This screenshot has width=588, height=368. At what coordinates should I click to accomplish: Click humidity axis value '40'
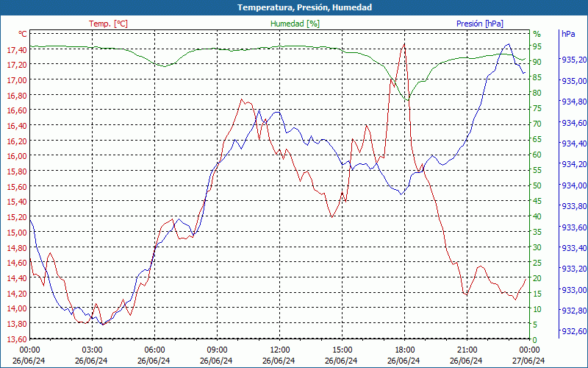click(537, 216)
